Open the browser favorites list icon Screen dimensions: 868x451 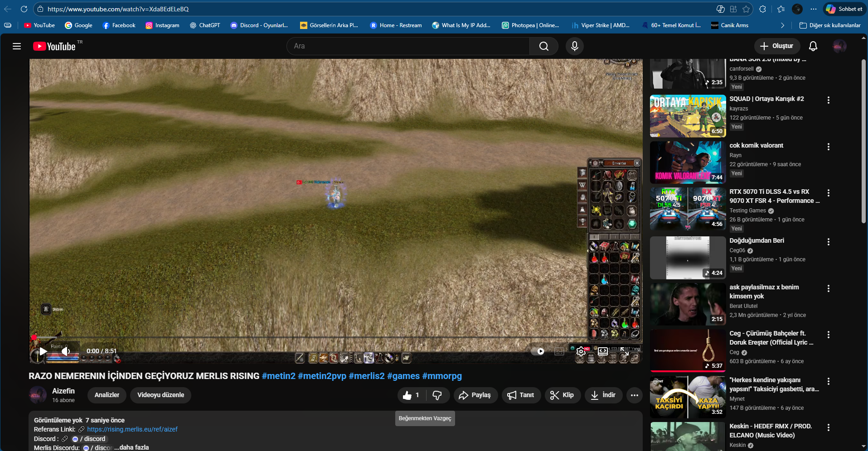781,9
